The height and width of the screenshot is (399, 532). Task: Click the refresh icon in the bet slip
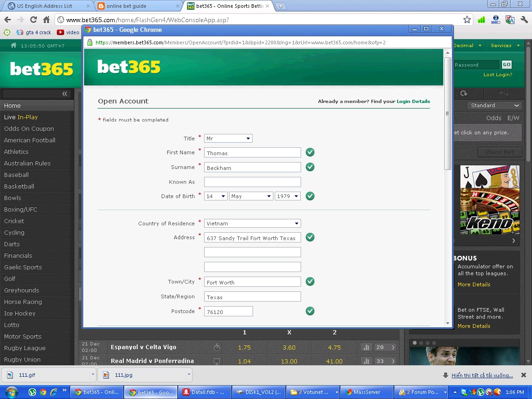click(x=464, y=93)
